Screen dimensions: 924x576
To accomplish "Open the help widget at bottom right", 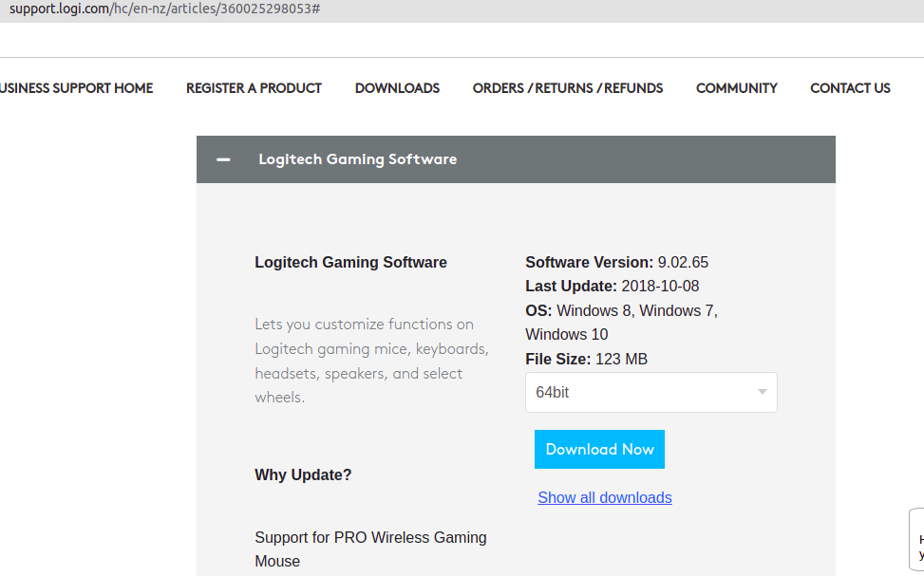I will 916,543.
